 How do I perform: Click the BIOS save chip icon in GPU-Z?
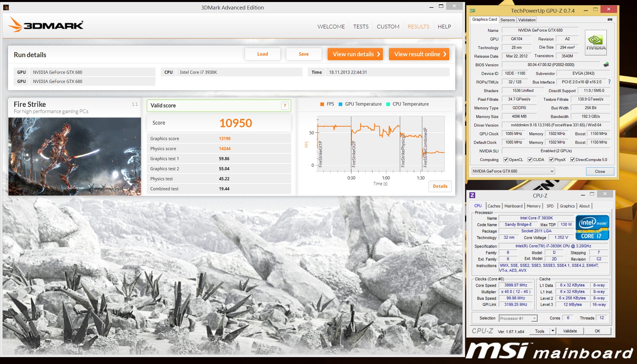coord(606,65)
